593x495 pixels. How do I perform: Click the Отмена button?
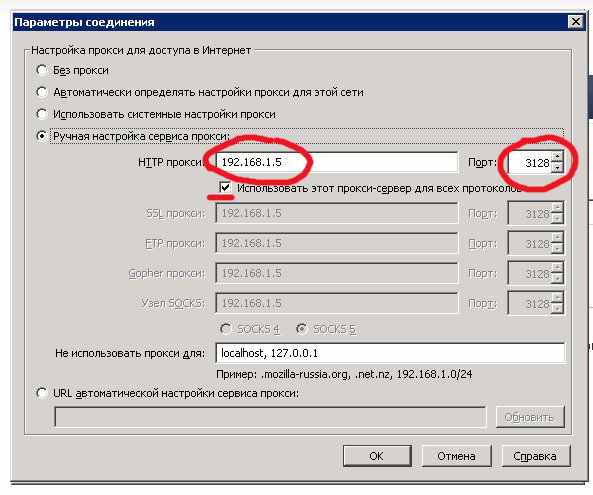click(x=456, y=456)
